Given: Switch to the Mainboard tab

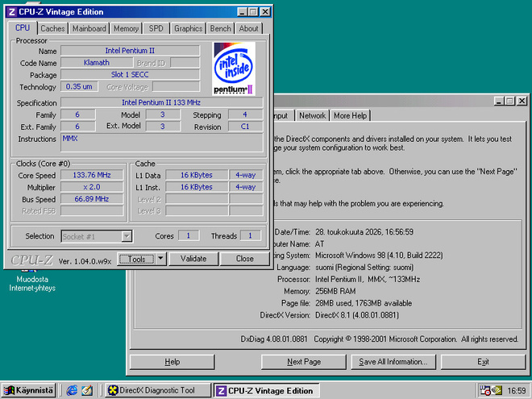Looking at the screenshot, I should [x=89, y=28].
